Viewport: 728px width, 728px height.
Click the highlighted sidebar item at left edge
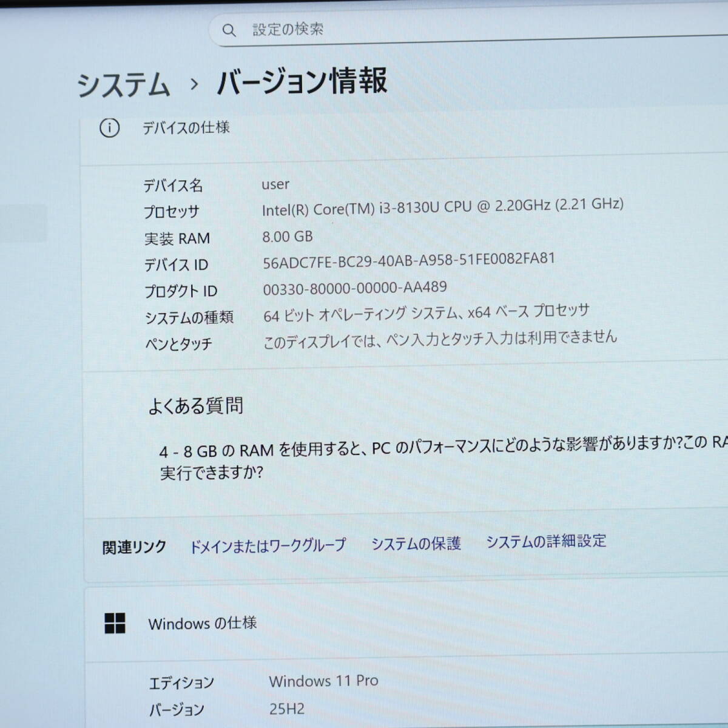(x=23, y=223)
